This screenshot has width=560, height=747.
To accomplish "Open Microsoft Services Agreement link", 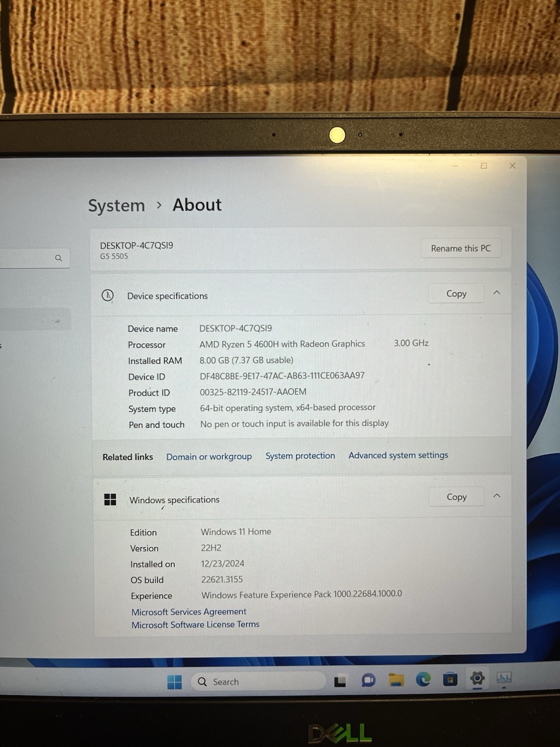I will tap(189, 612).
